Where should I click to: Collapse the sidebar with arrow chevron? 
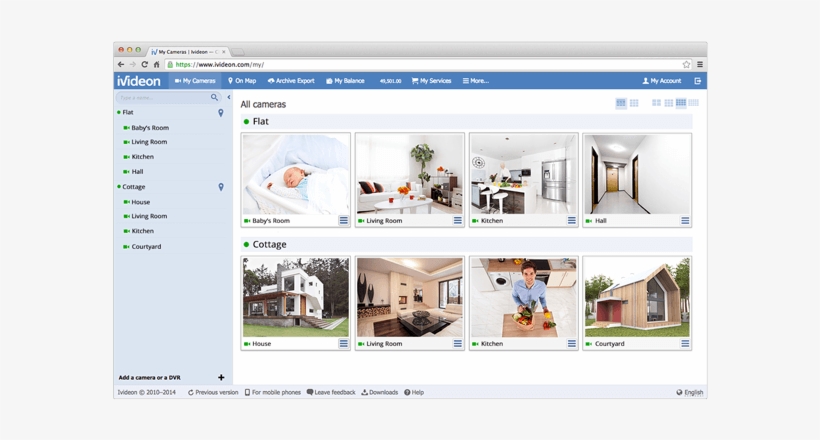[x=229, y=98]
